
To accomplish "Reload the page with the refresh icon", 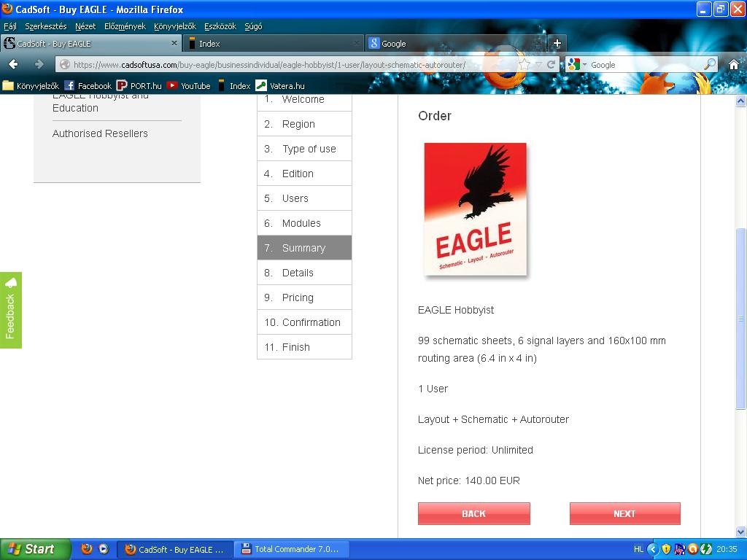I will click(x=551, y=64).
